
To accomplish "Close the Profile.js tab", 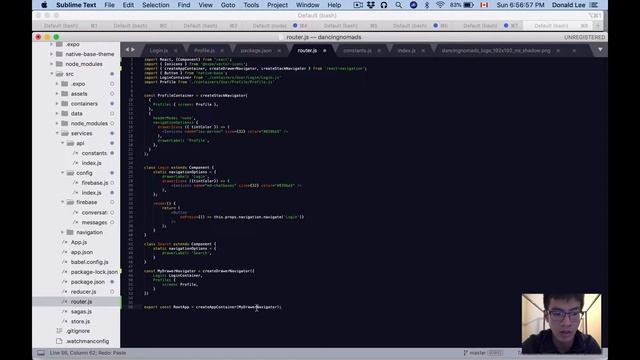I will pyautogui.click(x=222, y=51).
